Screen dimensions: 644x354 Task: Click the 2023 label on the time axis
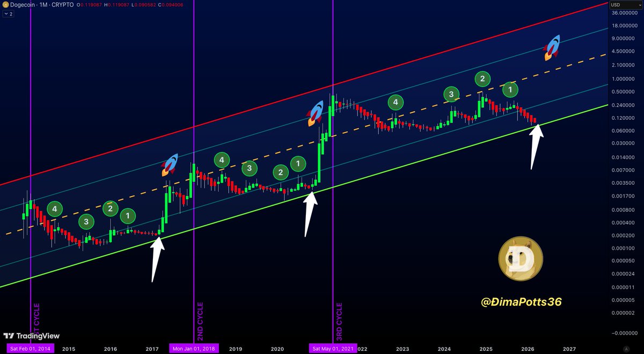pos(402,349)
